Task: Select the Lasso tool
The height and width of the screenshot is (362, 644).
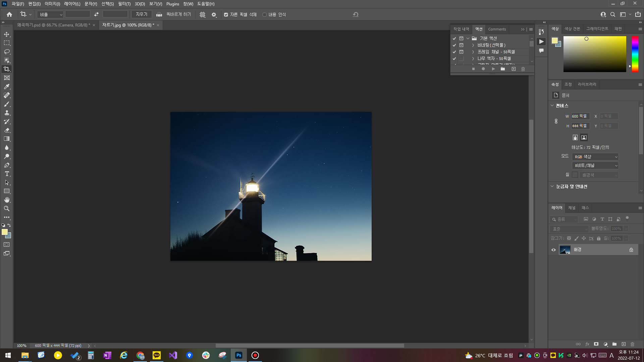Action: (x=7, y=52)
